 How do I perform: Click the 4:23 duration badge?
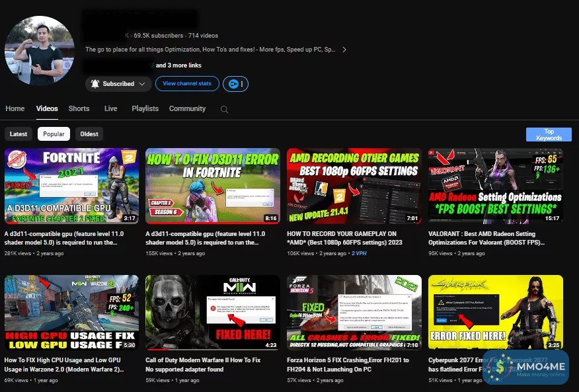tap(271, 345)
